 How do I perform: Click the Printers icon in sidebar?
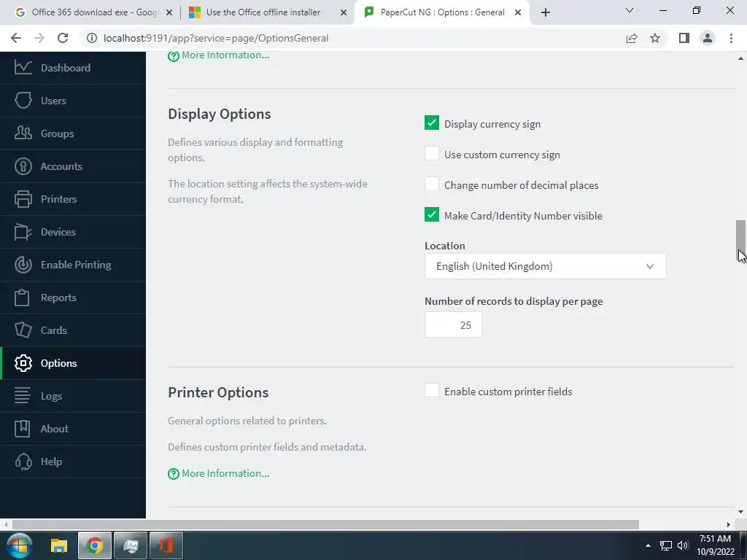(x=23, y=199)
